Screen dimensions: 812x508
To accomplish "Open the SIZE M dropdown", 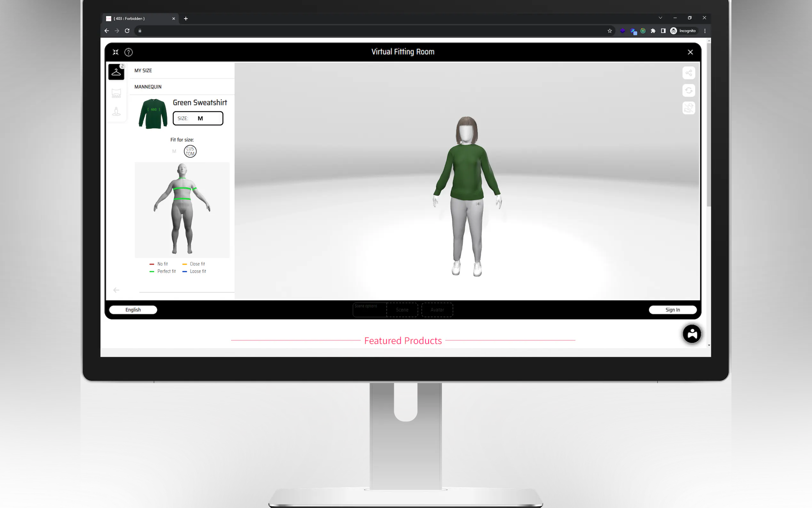I will [198, 118].
